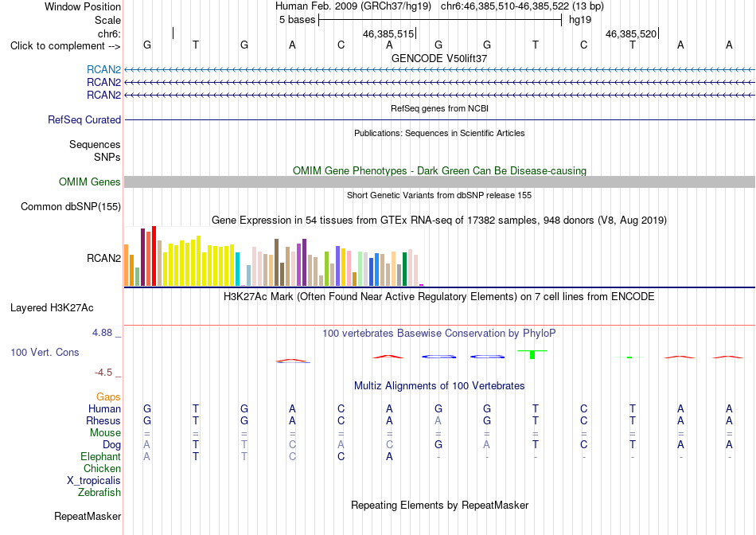Click the cyan bar in the GTEx chart
The width and height of the screenshot is (756, 535).
click(x=237, y=269)
